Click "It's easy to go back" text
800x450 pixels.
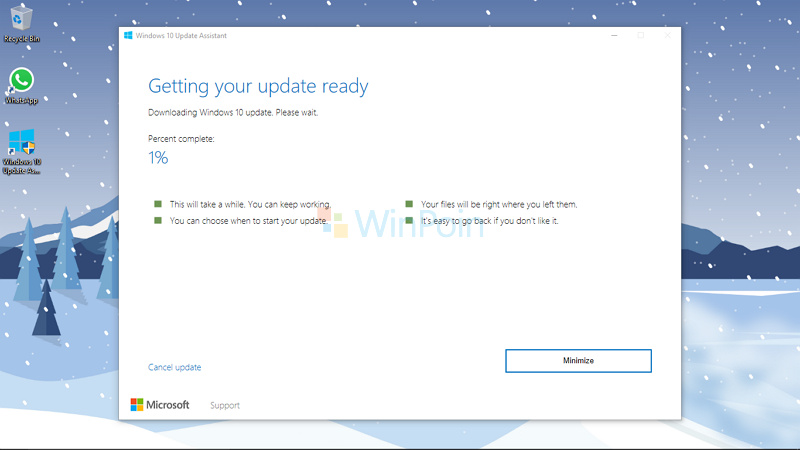(489, 220)
